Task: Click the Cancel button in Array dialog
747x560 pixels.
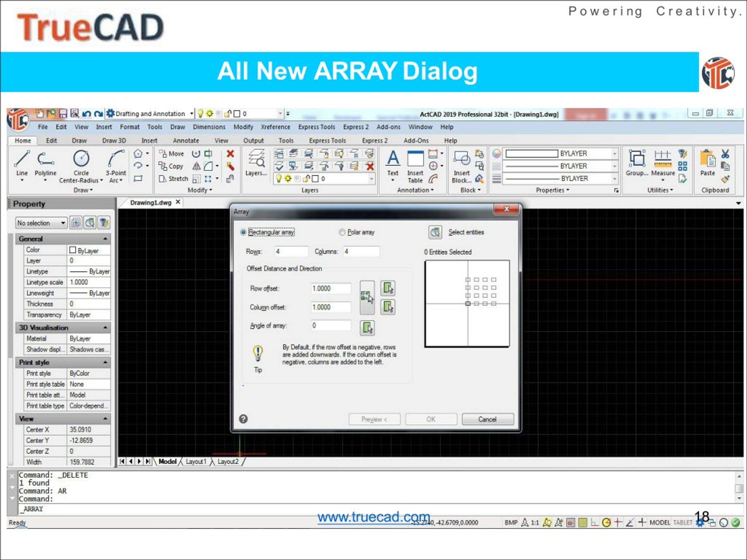Action: pos(488,419)
